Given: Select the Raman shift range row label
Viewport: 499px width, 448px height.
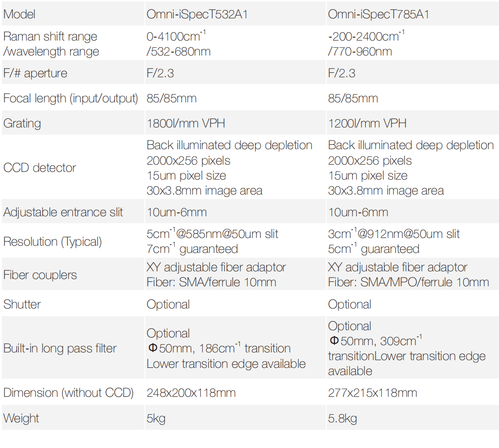Looking at the screenshot, I should point(50,37).
